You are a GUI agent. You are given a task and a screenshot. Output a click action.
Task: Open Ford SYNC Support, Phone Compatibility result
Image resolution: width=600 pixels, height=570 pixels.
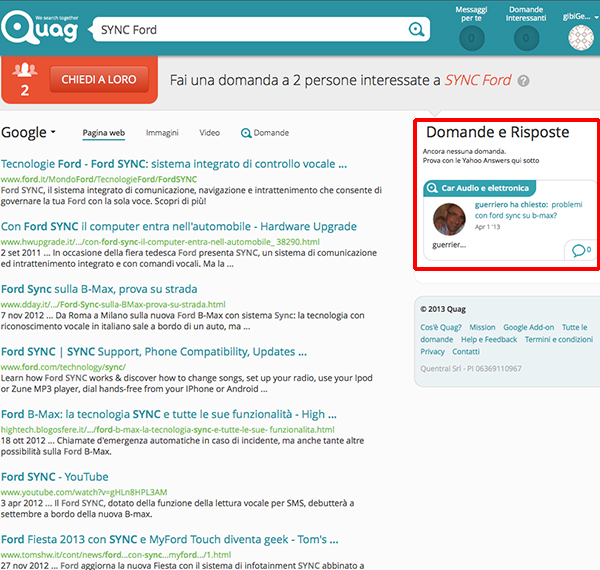click(x=154, y=352)
